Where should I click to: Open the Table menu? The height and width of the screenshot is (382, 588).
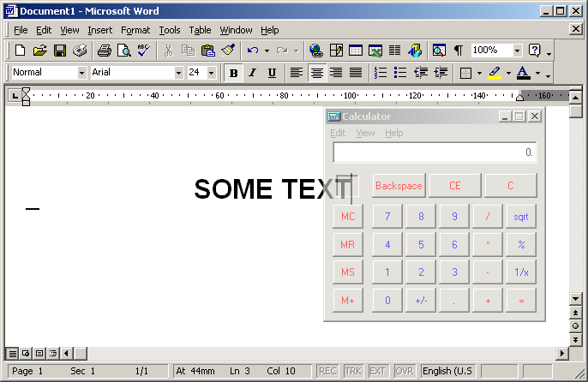tap(200, 30)
